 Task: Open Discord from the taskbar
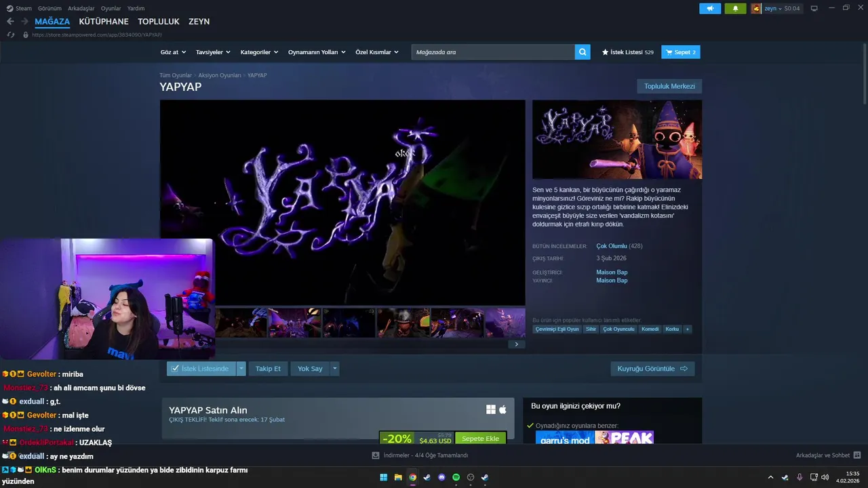[x=441, y=477]
